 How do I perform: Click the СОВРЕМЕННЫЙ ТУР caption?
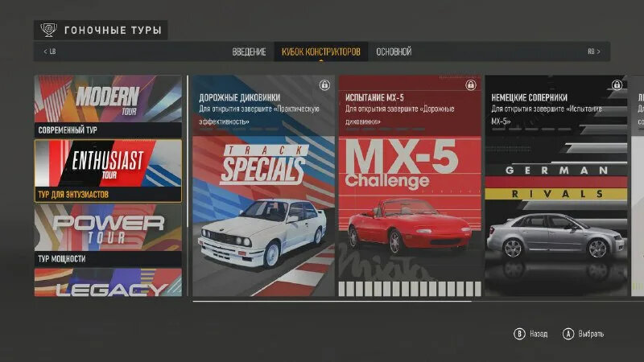point(68,130)
